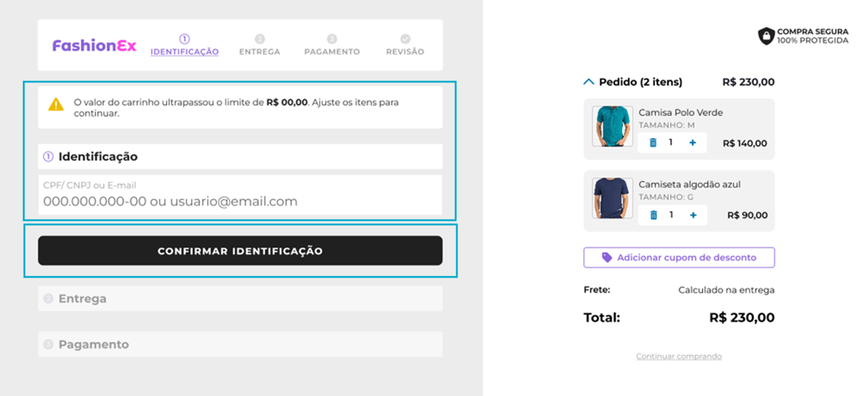Screen dimensions: 868x396
Task: Click the yellow warning triangle icon
Action: 56,104
